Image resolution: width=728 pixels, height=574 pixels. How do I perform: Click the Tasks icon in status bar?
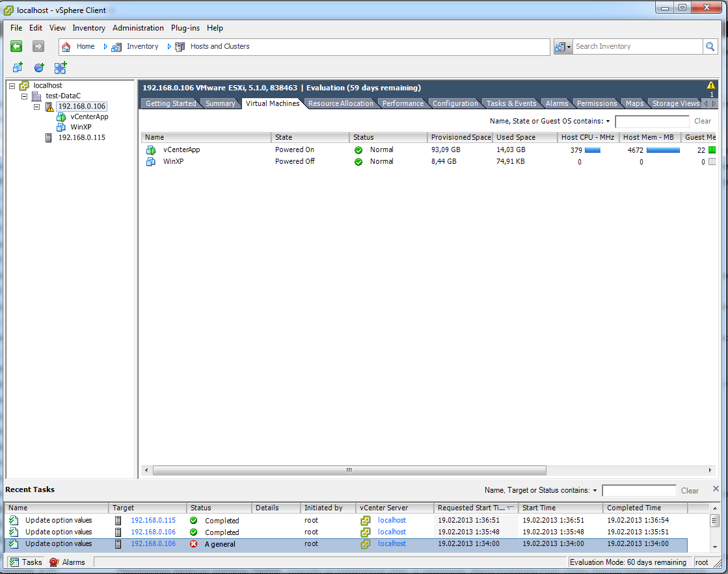click(14, 562)
